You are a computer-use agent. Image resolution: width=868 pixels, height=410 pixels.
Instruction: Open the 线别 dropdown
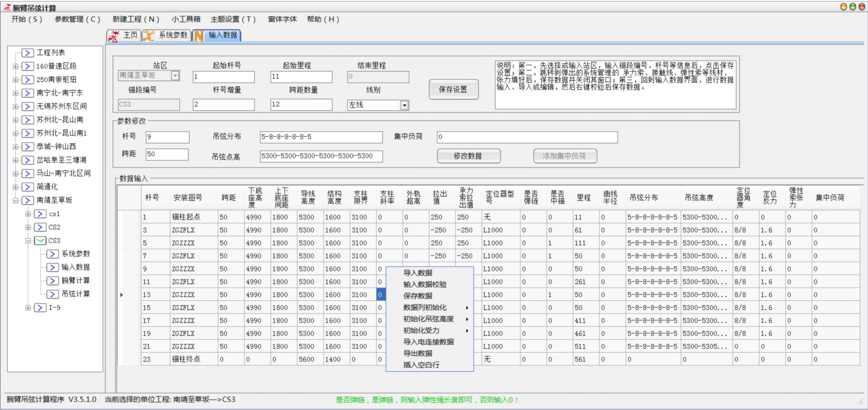404,105
